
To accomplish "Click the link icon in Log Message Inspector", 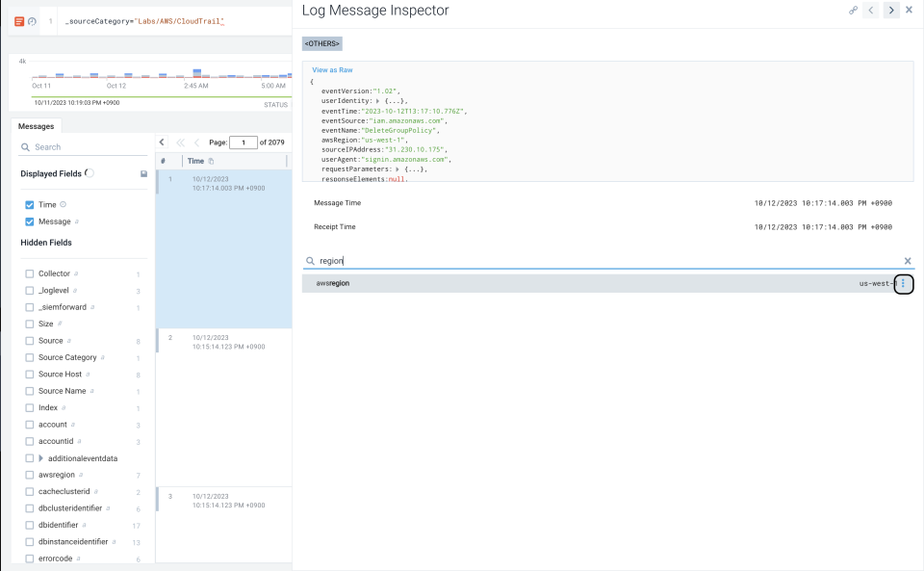I will [x=855, y=10].
